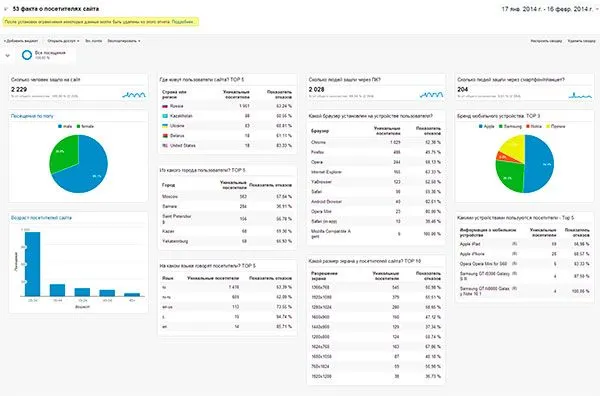
Task: Open the date range dropdown at top right
Action: coord(549,9)
